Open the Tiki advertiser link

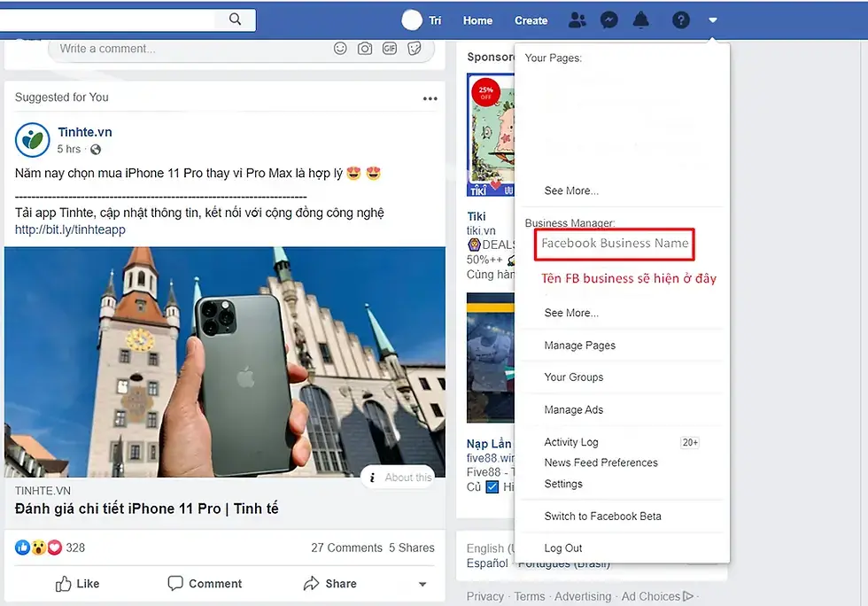click(x=477, y=216)
